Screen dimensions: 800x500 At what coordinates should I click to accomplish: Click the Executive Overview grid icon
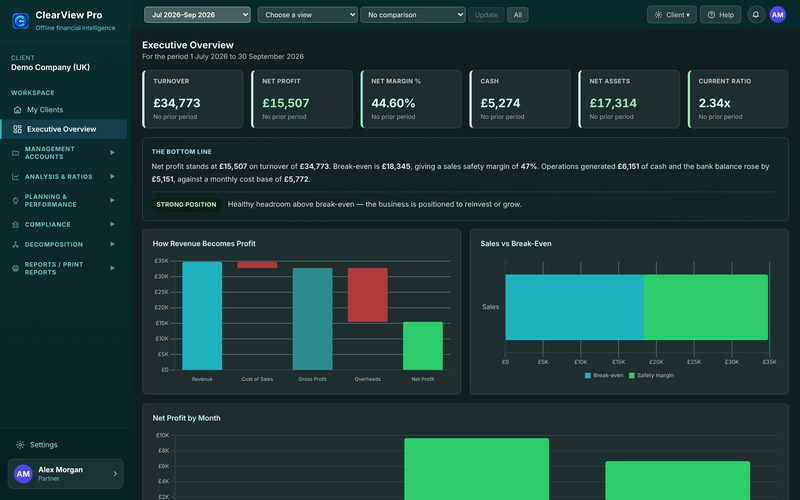(x=17, y=129)
